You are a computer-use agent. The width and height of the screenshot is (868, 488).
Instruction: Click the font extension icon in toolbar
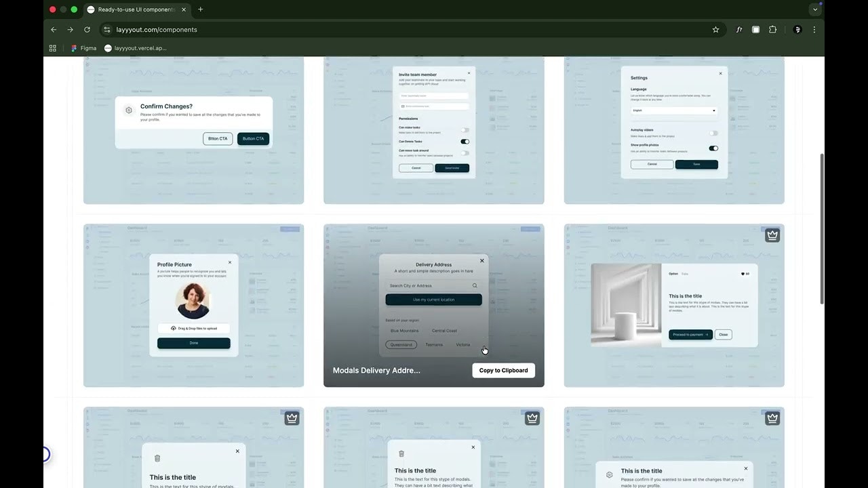click(x=739, y=30)
